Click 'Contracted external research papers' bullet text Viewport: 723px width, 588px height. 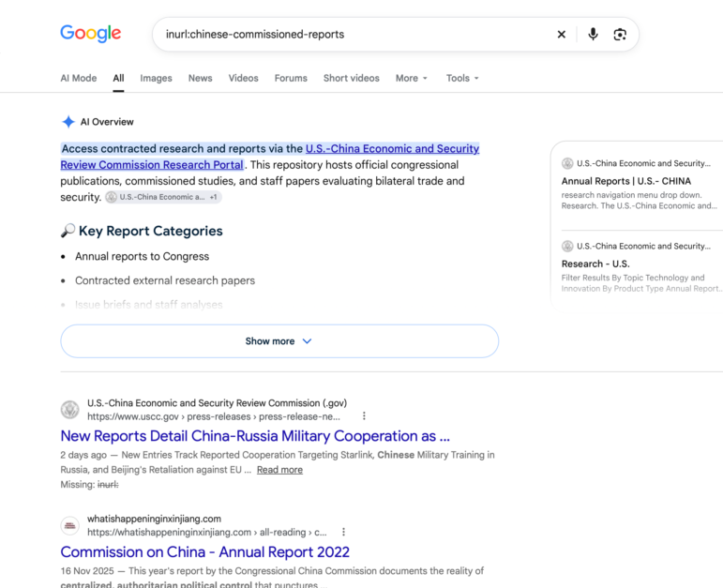(x=165, y=280)
